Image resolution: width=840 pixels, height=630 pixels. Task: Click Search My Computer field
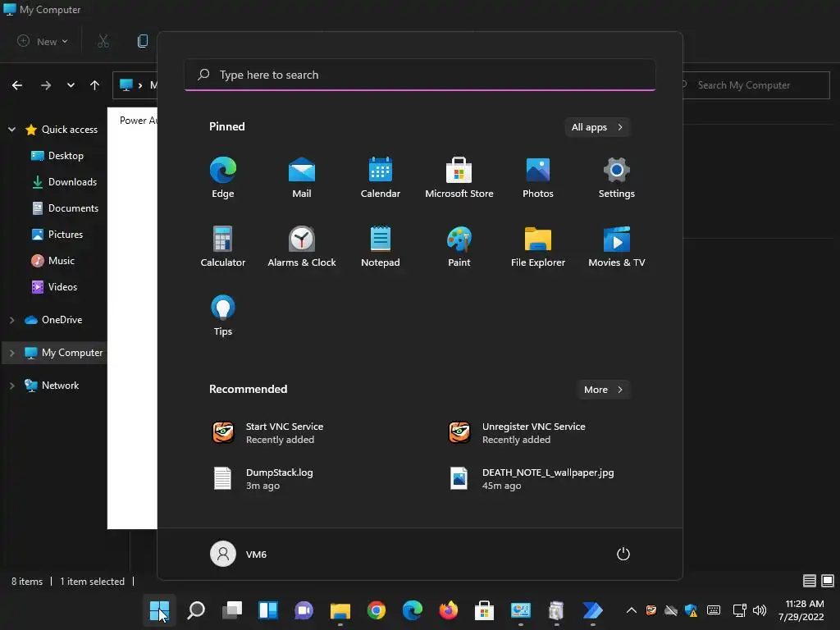pyautogui.click(x=756, y=85)
